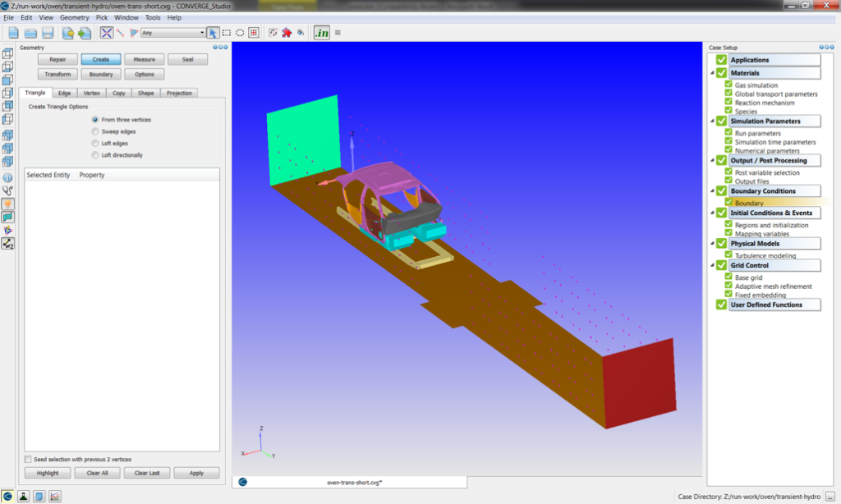Click the blue info icon in left sidebar

[7, 177]
